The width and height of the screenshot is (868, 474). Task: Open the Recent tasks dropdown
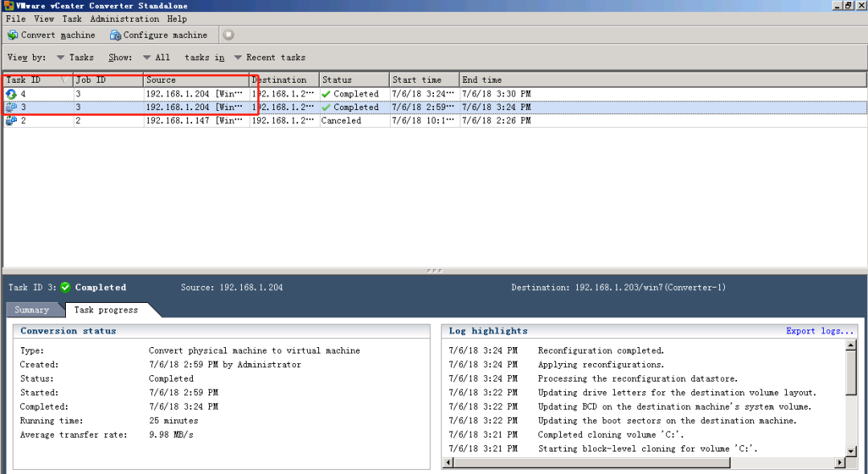click(269, 58)
